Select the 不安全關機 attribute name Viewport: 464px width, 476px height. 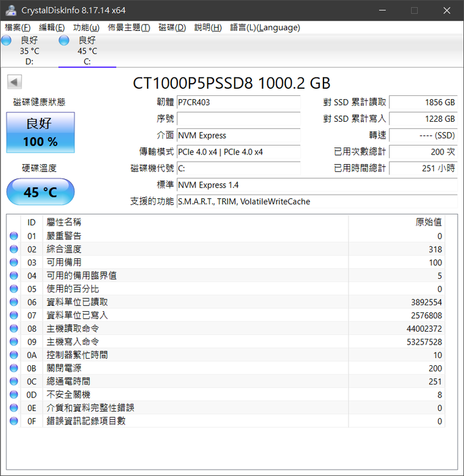pos(68,395)
